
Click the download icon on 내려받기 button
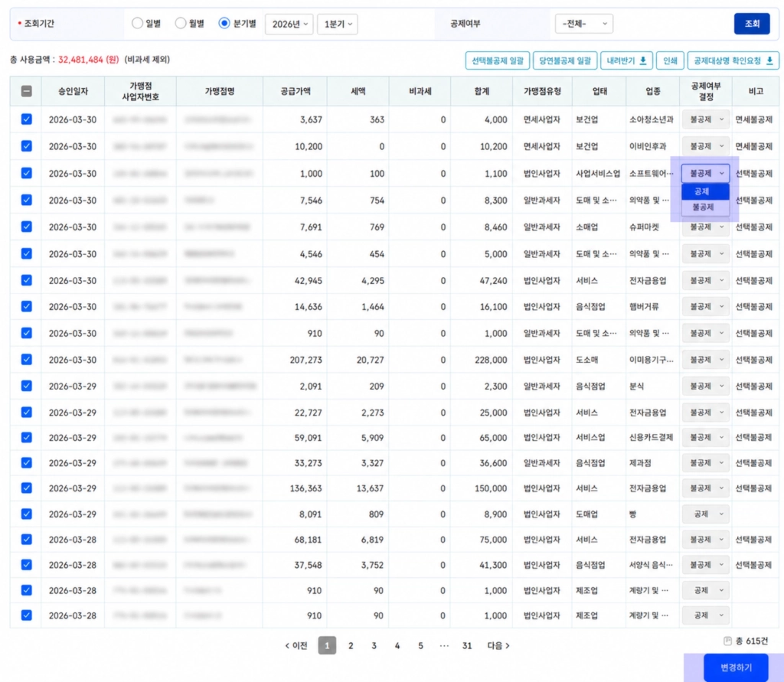pos(643,60)
